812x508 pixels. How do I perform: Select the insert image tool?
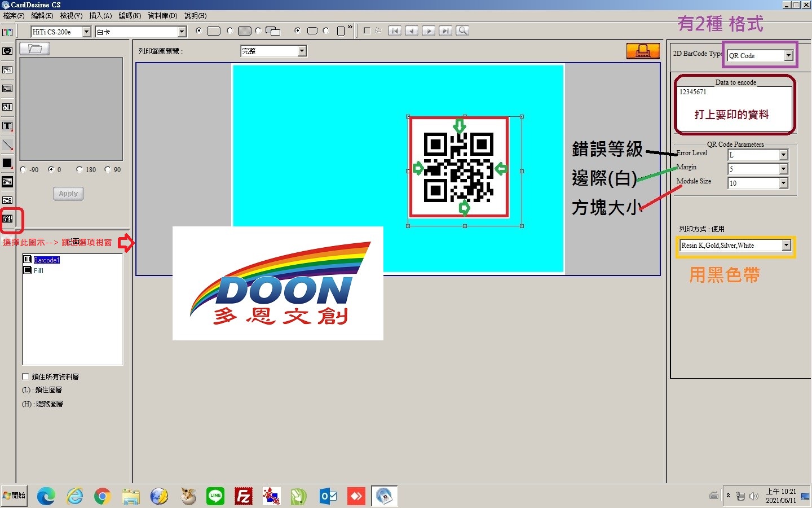tap(7, 70)
